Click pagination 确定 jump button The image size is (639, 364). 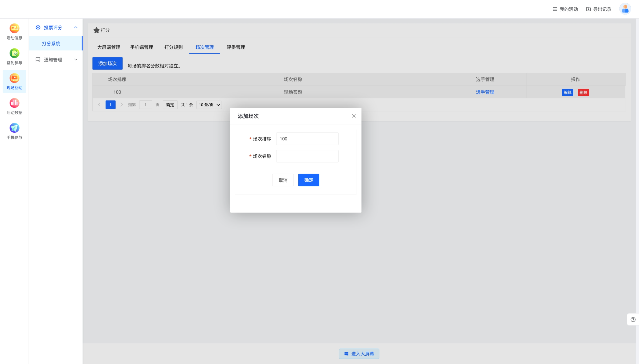coord(170,104)
